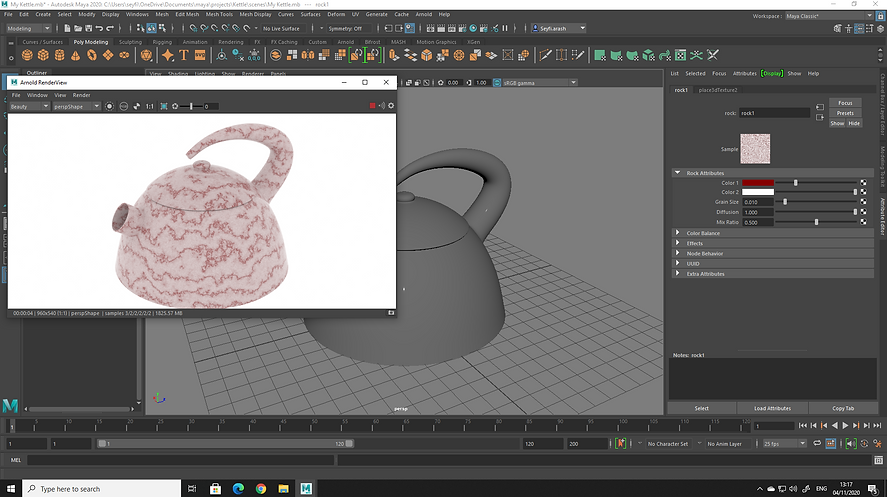The width and height of the screenshot is (887, 497).
Task: Open the 25 fps dropdown
Action: [x=784, y=443]
